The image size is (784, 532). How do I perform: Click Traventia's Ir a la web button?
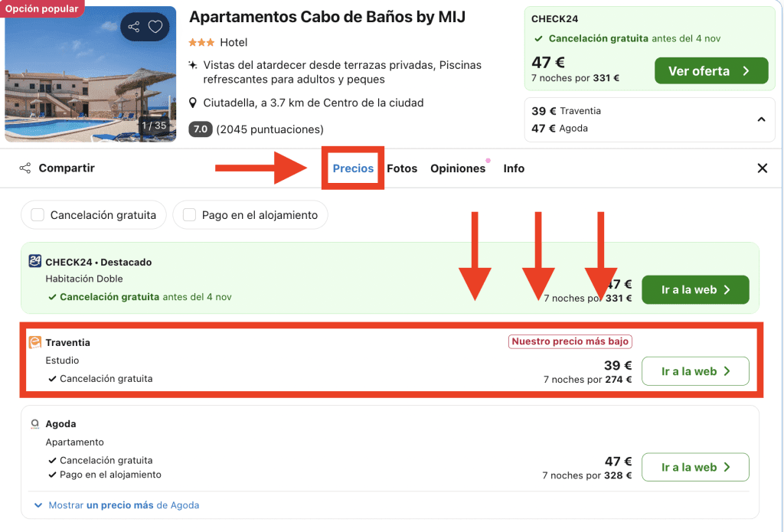point(694,371)
